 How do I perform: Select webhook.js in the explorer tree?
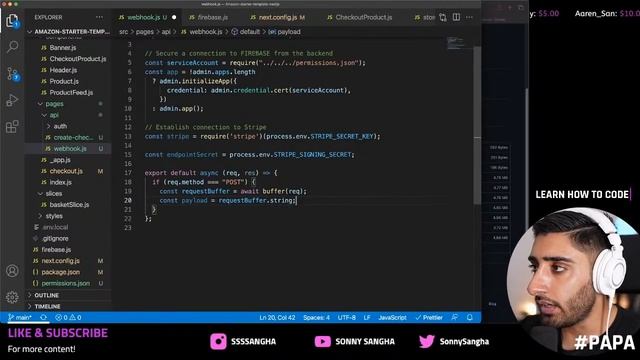click(70, 149)
